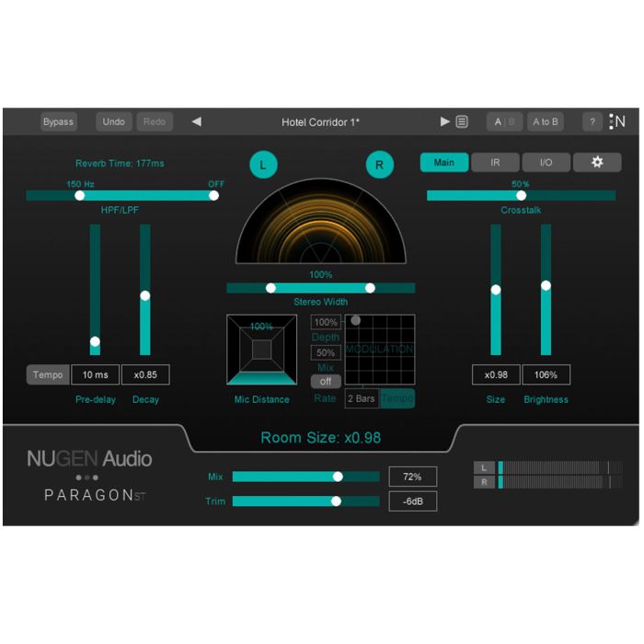Click the 72% mix value field

[x=413, y=477]
